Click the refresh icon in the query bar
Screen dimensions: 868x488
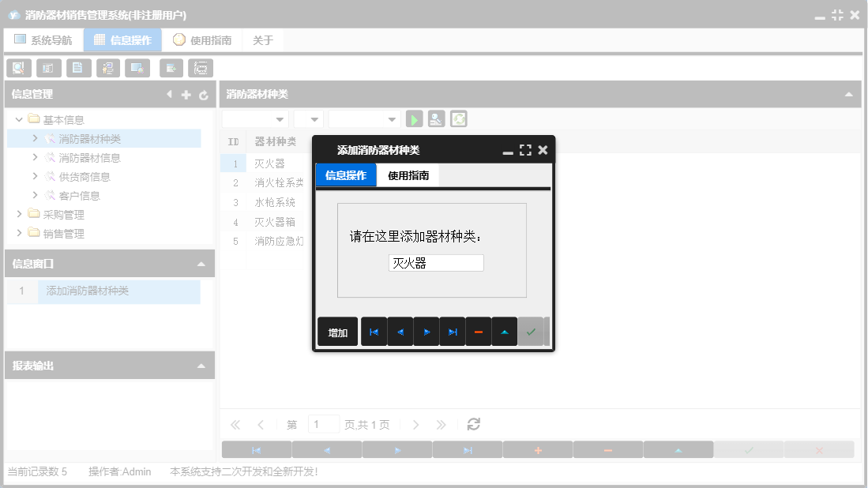[x=459, y=118]
